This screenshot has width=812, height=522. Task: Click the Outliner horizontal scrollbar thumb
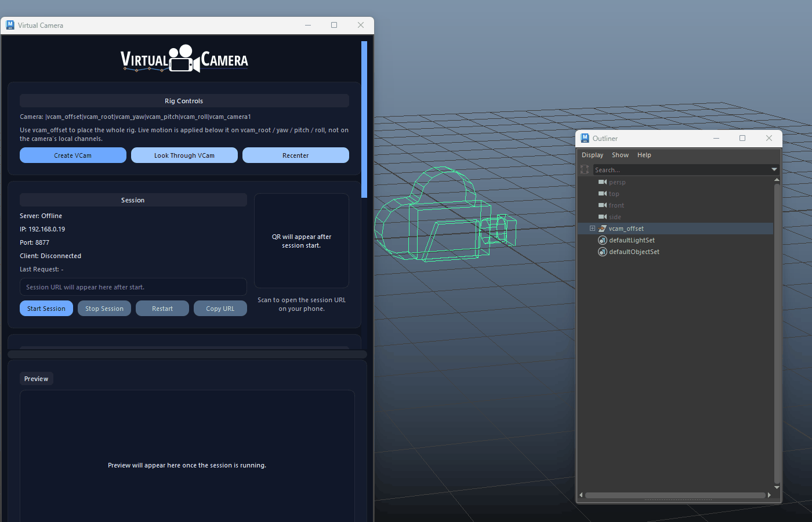tap(675, 495)
